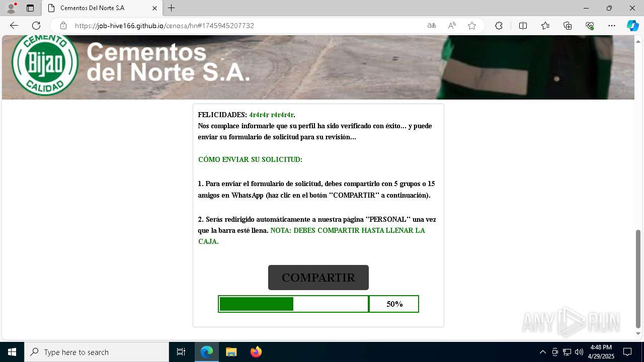Click the browser profile avatar icon
The height and width of the screenshot is (362, 644).
click(11, 8)
